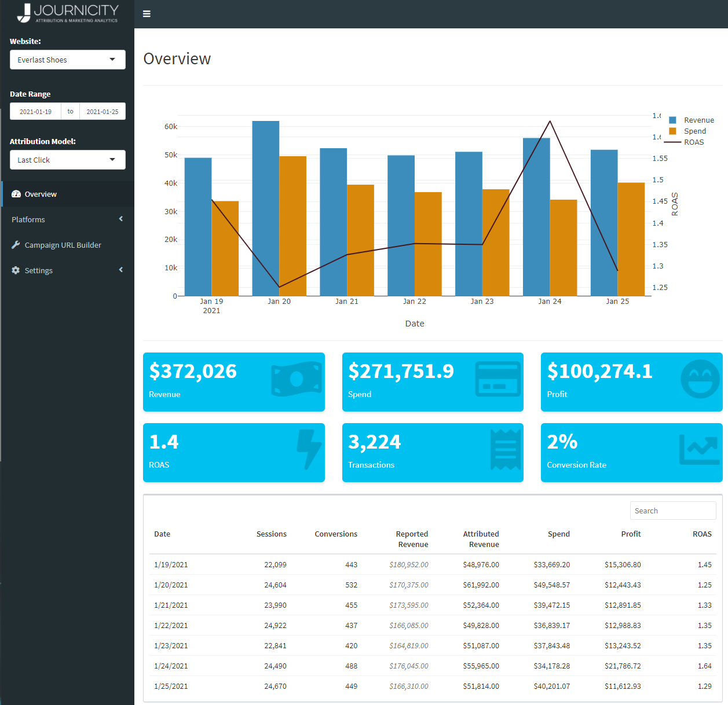Screen dimensions: 728x705
Task: Click profit value $12,988.83
Action: click(623, 626)
